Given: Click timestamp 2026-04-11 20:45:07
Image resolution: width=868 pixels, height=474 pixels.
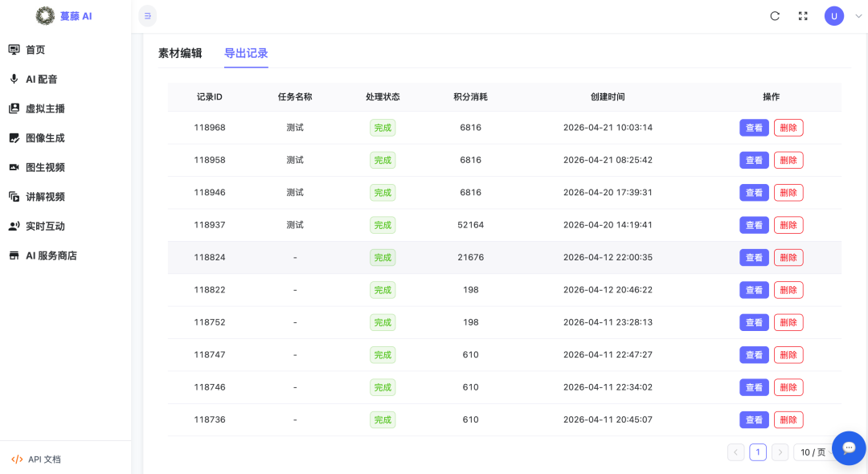Looking at the screenshot, I should [x=608, y=420].
